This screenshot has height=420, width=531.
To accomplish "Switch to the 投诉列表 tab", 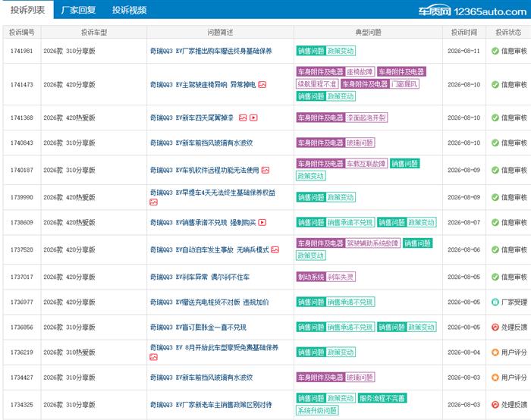I will point(27,10).
